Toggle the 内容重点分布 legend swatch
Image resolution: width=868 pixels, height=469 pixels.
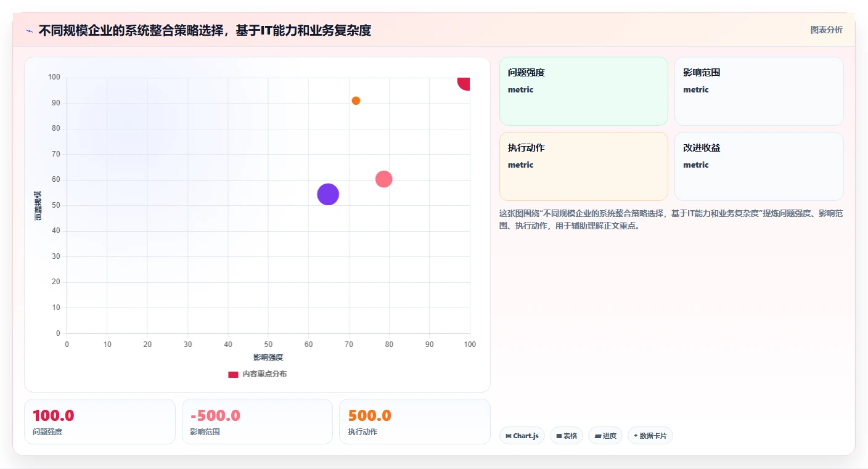pyautogui.click(x=233, y=374)
